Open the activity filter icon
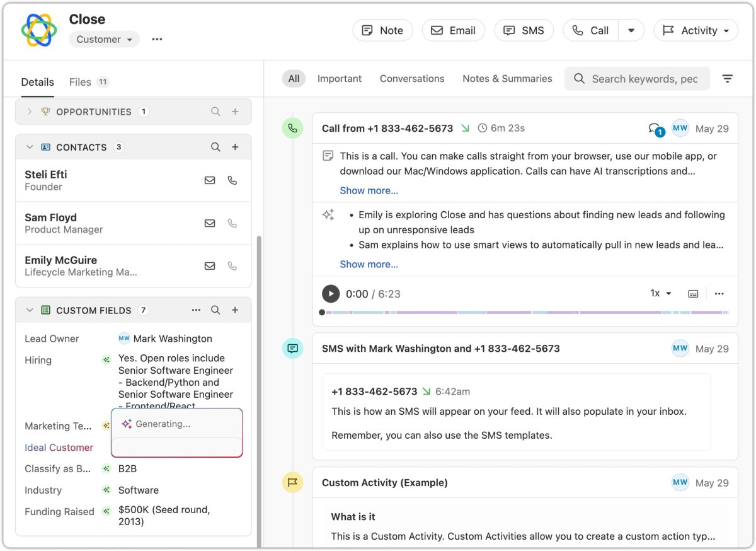 [x=727, y=79]
